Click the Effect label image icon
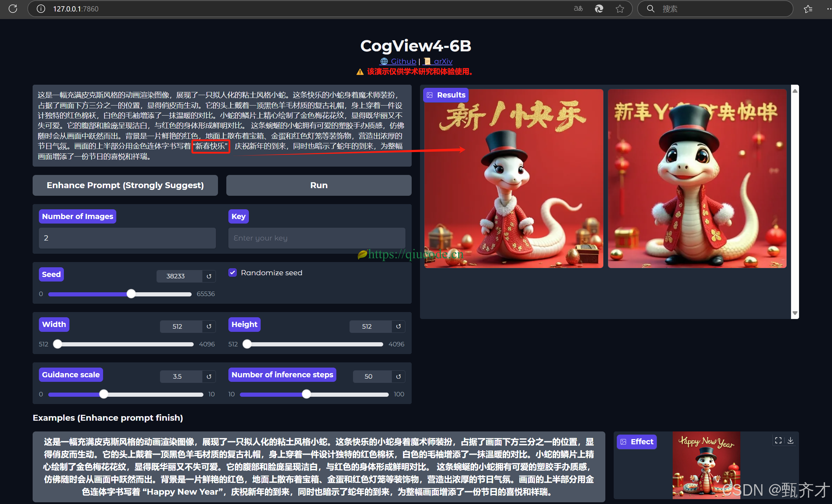832x504 pixels. click(623, 442)
